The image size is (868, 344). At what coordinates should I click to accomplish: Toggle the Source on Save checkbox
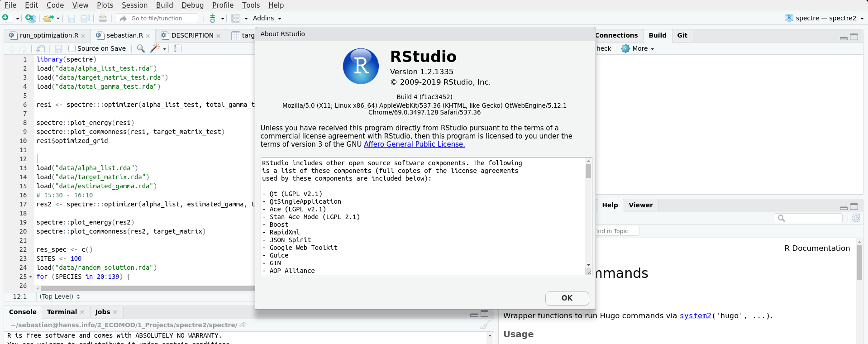72,48
